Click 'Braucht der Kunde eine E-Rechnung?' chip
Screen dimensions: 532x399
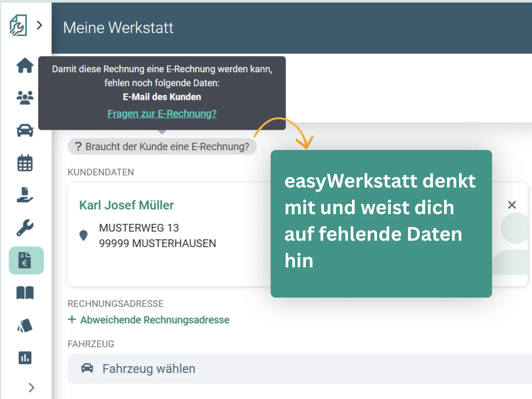tap(162, 147)
